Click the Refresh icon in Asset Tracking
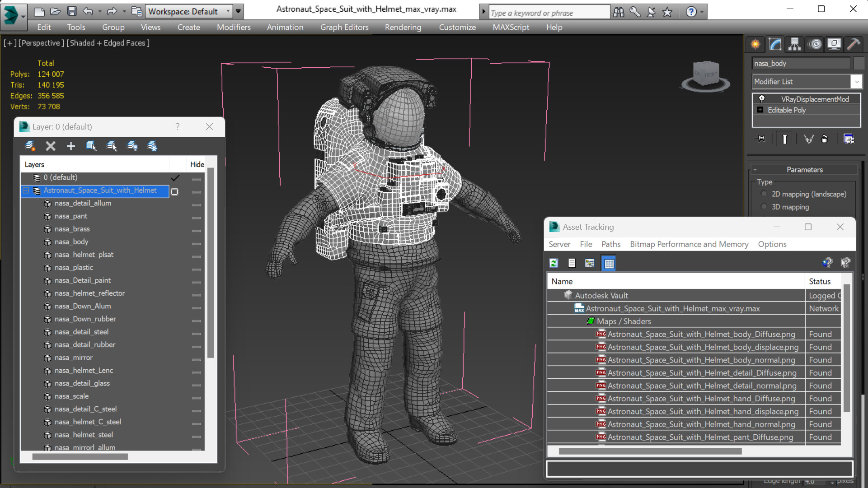Image resolution: width=868 pixels, height=488 pixels. coord(554,263)
